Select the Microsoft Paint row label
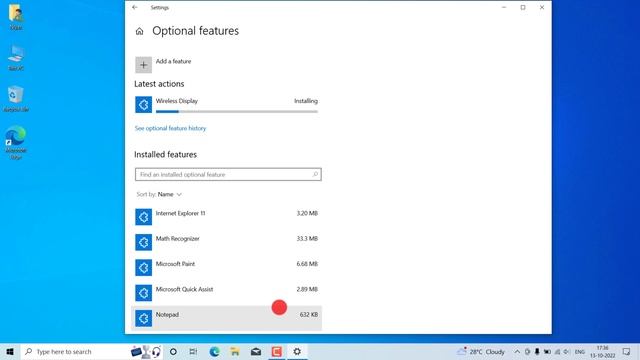Image resolution: width=640 pixels, height=360 pixels. click(x=175, y=264)
